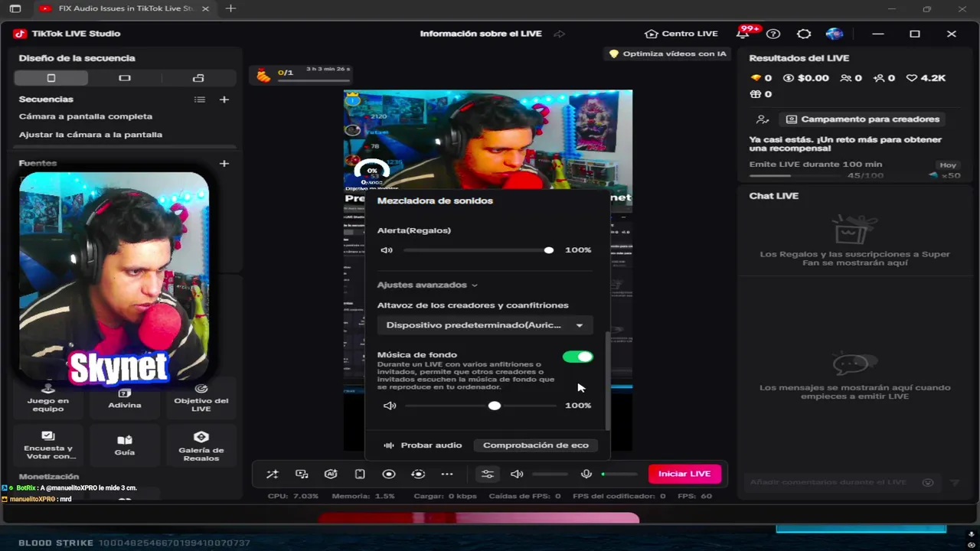Mute the Música de fondo speaker icon
The image size is (980, 551).
click(390, 406)
